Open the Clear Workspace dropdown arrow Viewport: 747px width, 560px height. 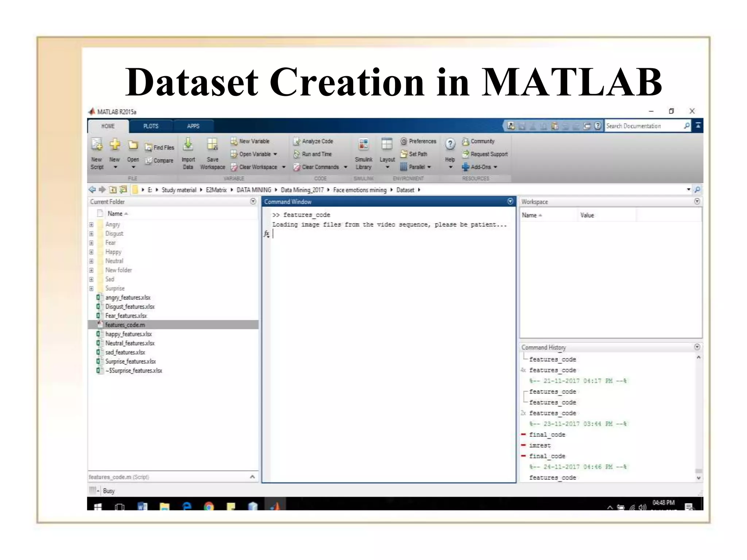pos(284,167)
